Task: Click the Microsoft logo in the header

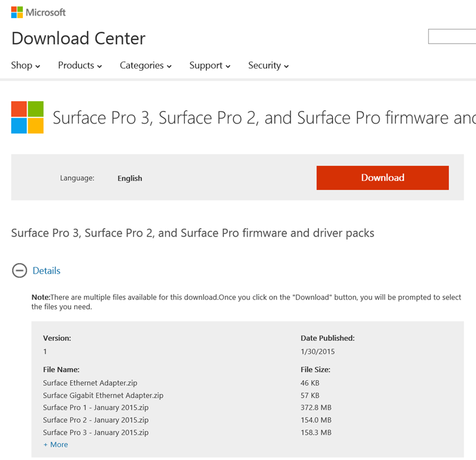Action: (38, 12)
